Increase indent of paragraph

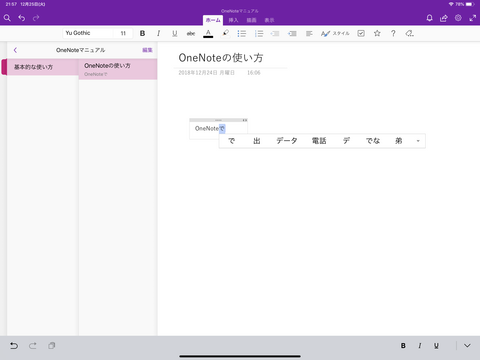(x=292, y=33)
